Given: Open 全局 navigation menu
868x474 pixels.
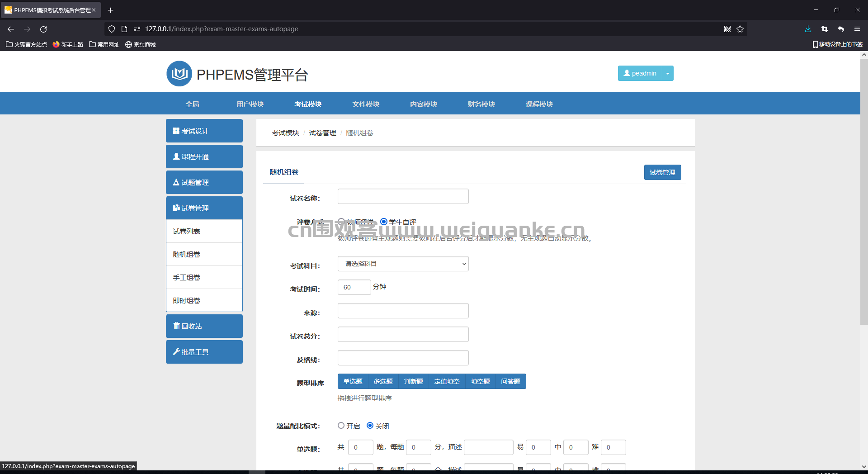Looking at the screenshot, I should coord(193,104).
